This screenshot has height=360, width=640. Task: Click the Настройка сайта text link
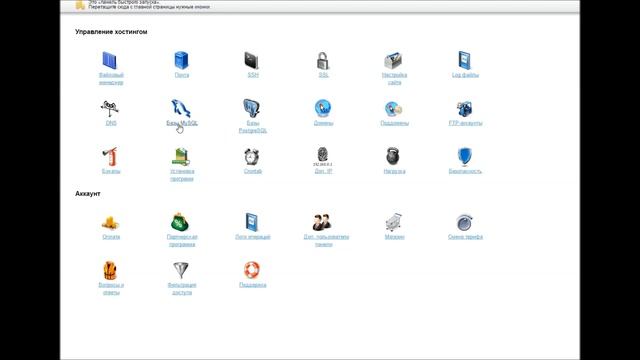[x=394, y=79]
